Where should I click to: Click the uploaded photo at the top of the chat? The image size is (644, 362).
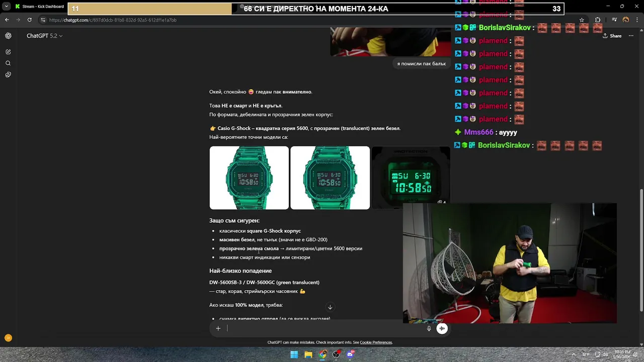(x=390, y=42)
